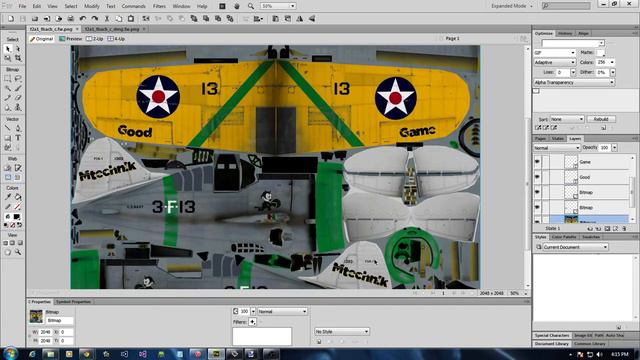Viewport: 640px width, 360px height.
Task: Open the fill color swatch
Action: click(x=17, y=217)
